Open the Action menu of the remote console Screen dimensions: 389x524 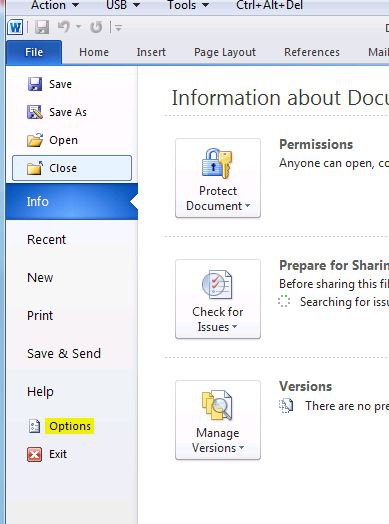click(55, 5)
